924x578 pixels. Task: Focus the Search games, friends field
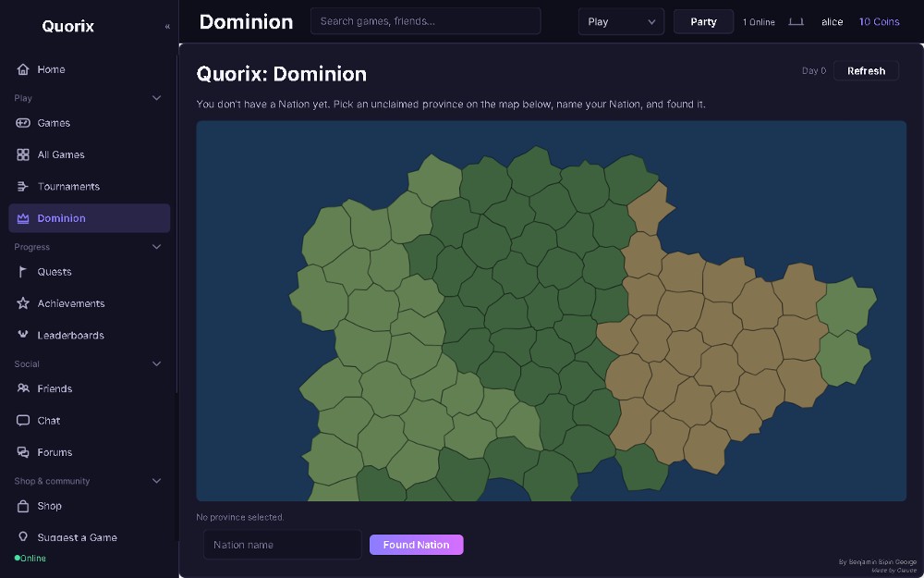click(x=425, y=21)
